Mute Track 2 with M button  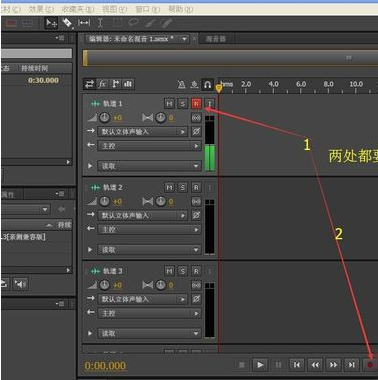click(x=170, y=187)
